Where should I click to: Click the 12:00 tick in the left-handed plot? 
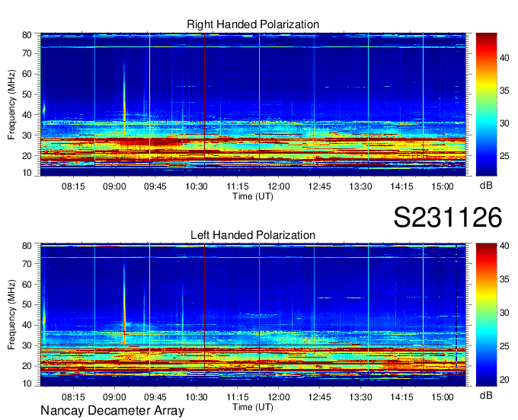click(x=279, y=397)
